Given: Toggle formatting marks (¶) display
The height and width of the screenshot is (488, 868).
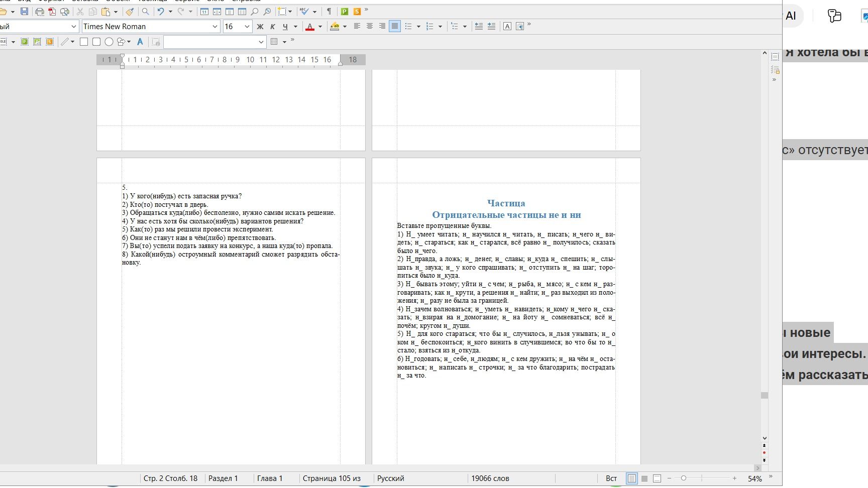Looking at the screenshot, I should click(329, 11).
